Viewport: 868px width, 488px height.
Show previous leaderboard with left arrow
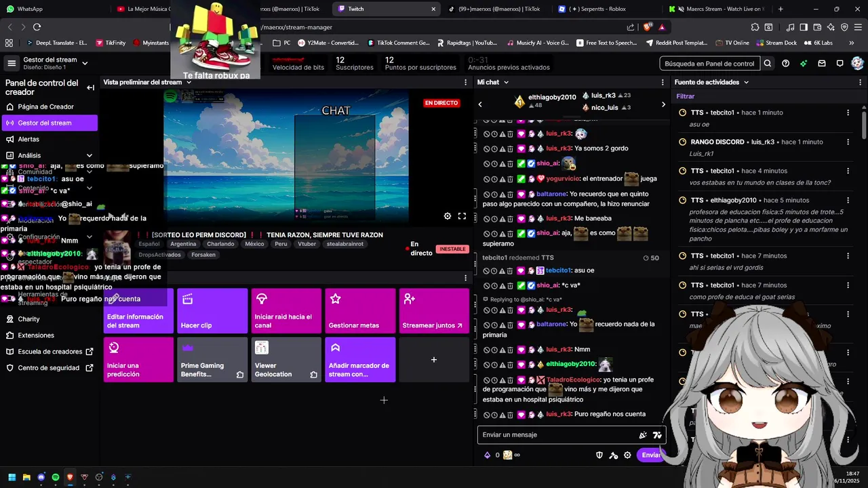tap(480, 104)
